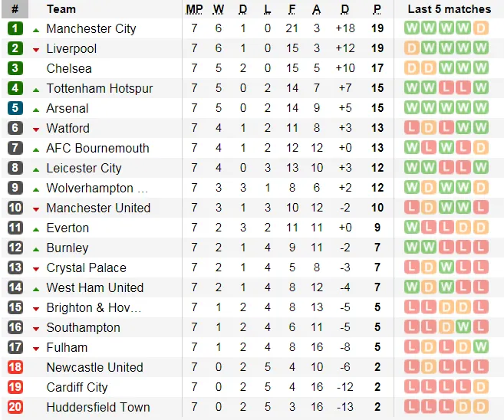This screenshot has width=504, height=420.
Task: Click the green up arrow beside Burnley
Action: coord(36,248)
